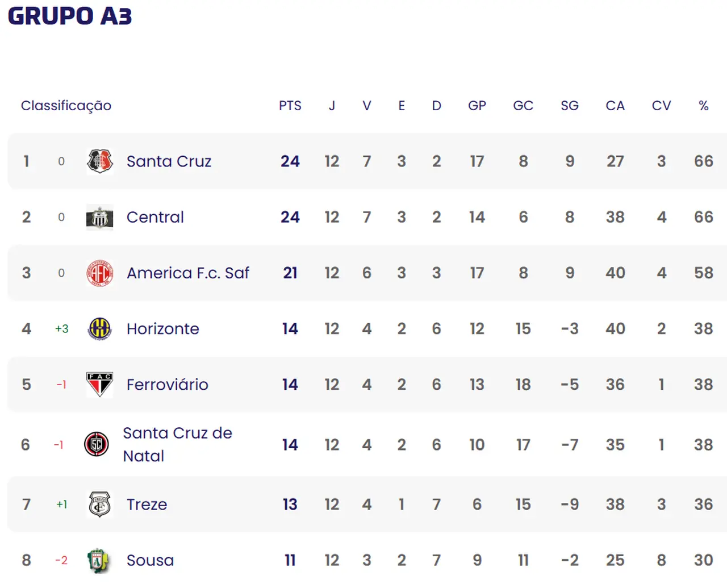The width and height of the screenshot is (727, 588).
Task: Click the Santa Cruz team crest
Action: pos(100,161)
